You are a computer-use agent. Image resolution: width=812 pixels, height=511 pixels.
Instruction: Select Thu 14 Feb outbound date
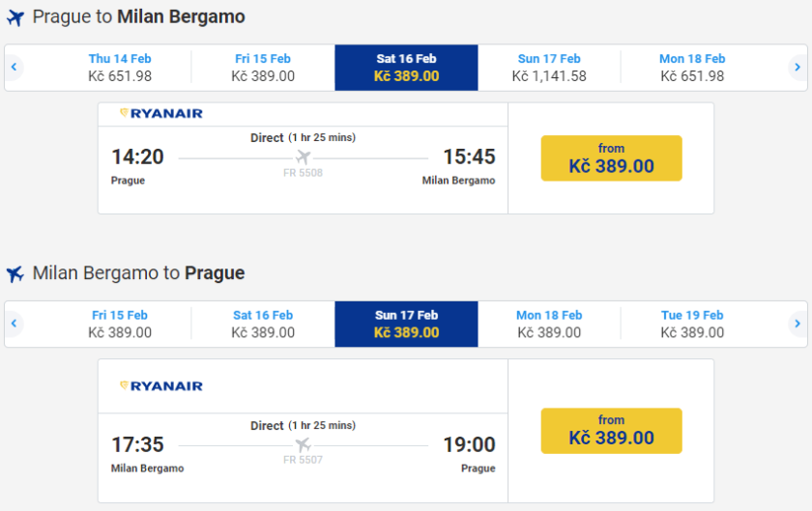[120, 68]
